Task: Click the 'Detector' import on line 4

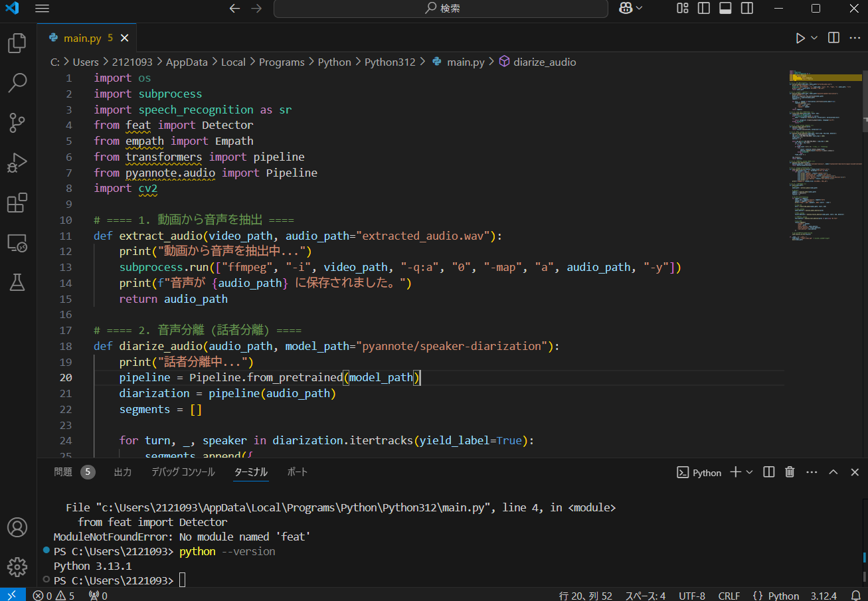Action: pyautogui.click(x=228, y=125)
